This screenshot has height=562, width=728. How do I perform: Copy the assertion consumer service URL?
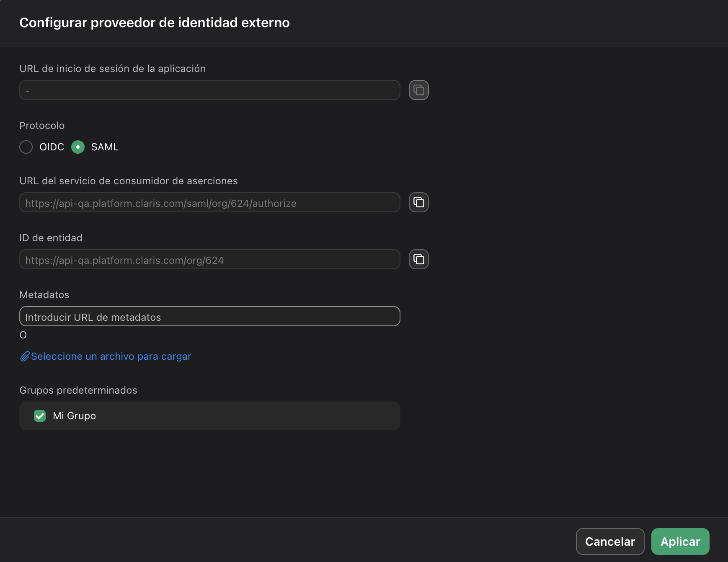(418, 202)
